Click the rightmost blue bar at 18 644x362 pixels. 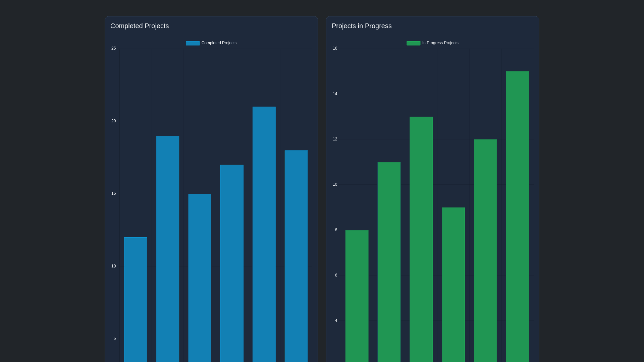[x=296, y=256]
